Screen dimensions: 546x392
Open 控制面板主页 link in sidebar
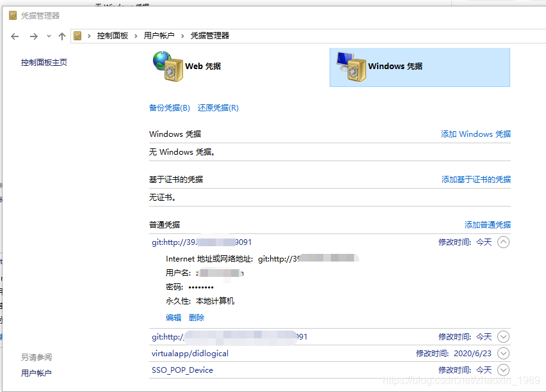coord(44,62)
